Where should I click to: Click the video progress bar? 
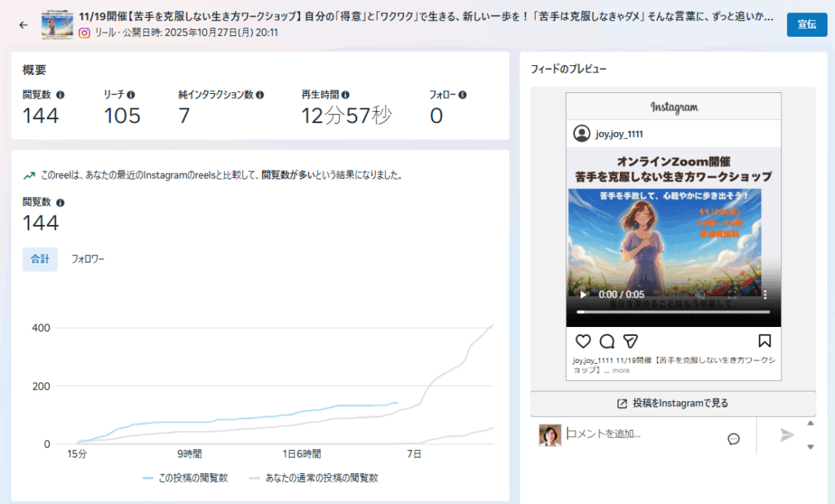pos(673,312)
